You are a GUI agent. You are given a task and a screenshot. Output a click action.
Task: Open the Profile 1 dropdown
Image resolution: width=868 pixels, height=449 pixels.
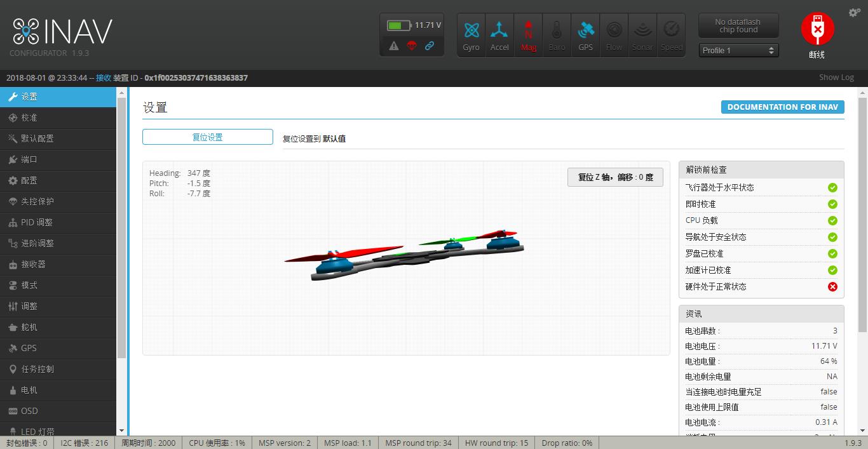point(738,50)
